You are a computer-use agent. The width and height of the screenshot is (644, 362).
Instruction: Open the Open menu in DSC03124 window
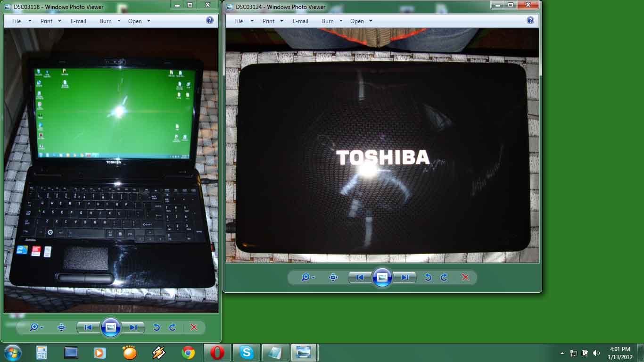click(x=361, y=21)
